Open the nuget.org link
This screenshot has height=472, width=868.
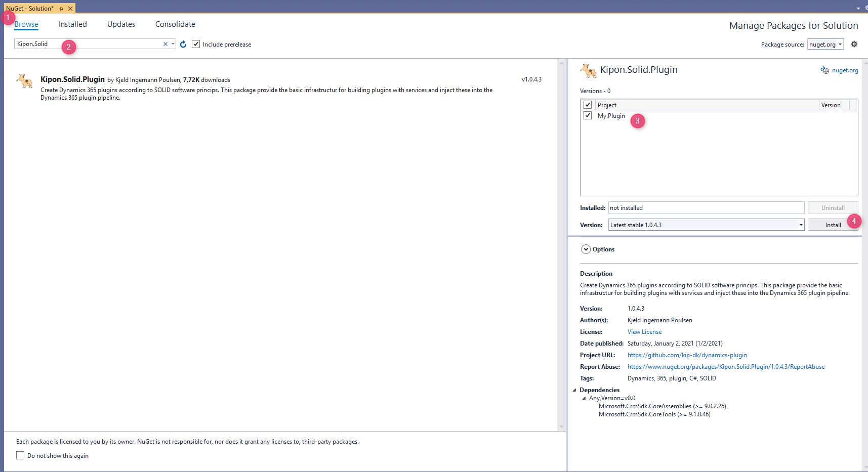(x=845, y=70)
